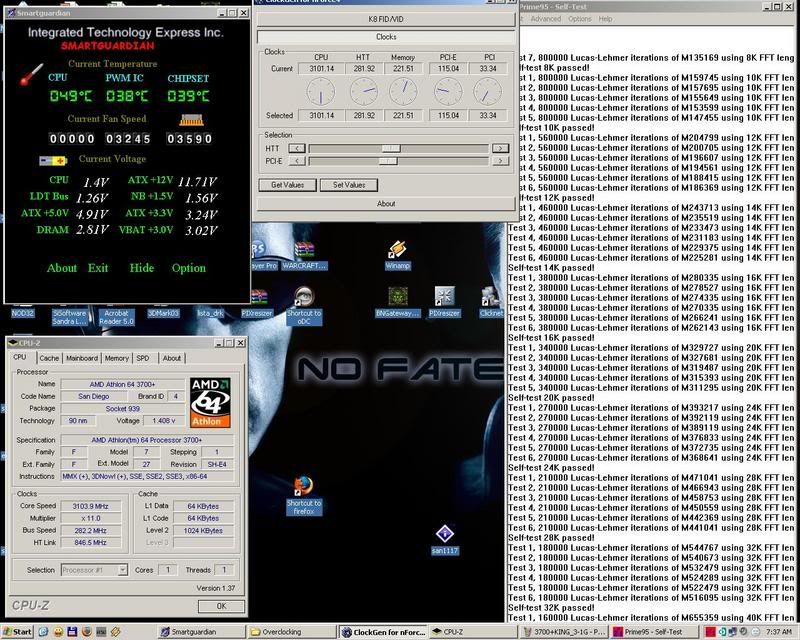The image size is (800, 640).
Task: Click OK in the CPU-Z window
Action: point(221,606)
